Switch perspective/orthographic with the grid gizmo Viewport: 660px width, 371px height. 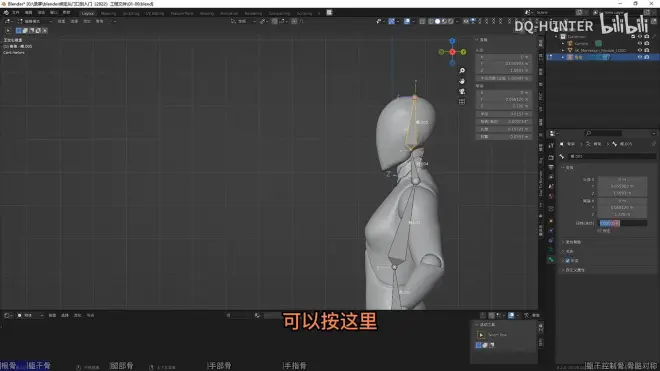point(462,101)
